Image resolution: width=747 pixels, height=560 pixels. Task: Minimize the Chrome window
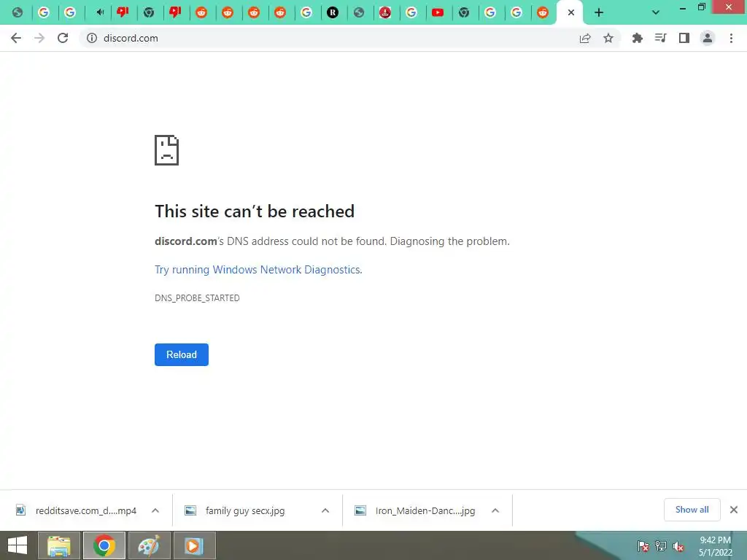683,8
